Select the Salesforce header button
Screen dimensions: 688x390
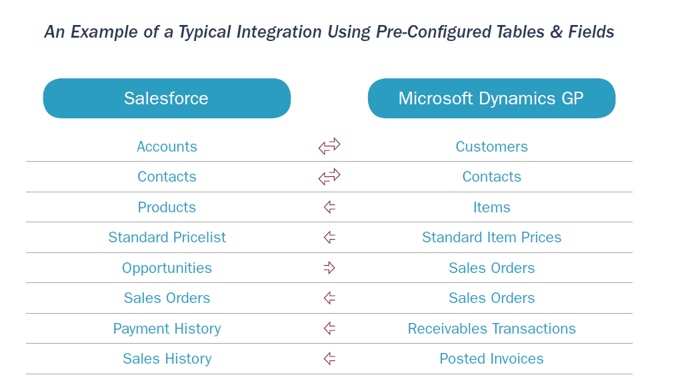[x=167, y=98]
